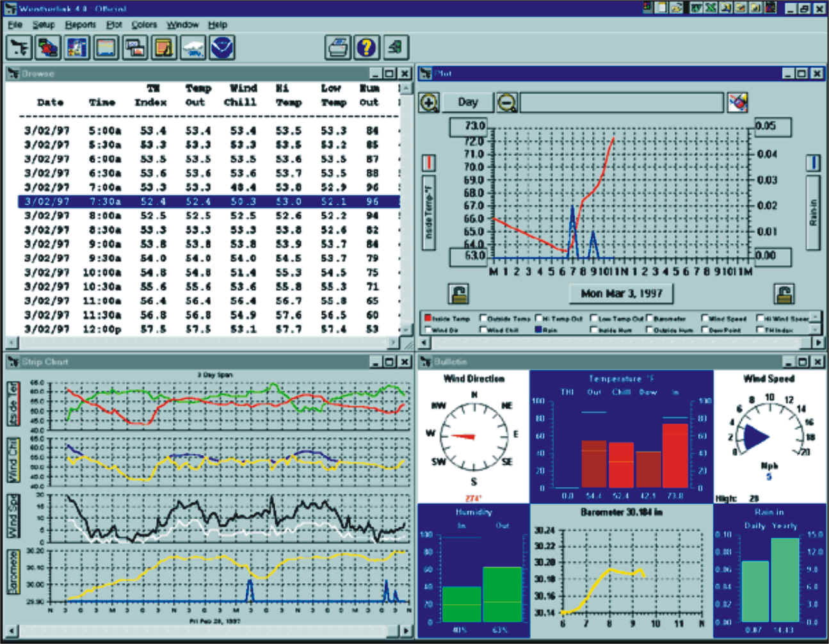This screenshot has width=829, height=644.
Task: Click the NOAA logo toolbar icon
Action: point(222,47)
